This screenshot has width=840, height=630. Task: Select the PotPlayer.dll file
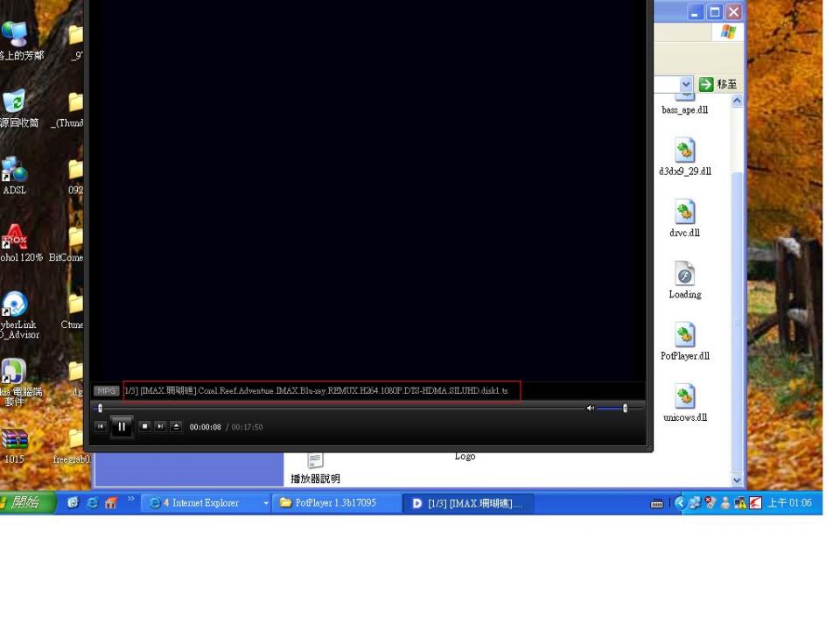684,342
